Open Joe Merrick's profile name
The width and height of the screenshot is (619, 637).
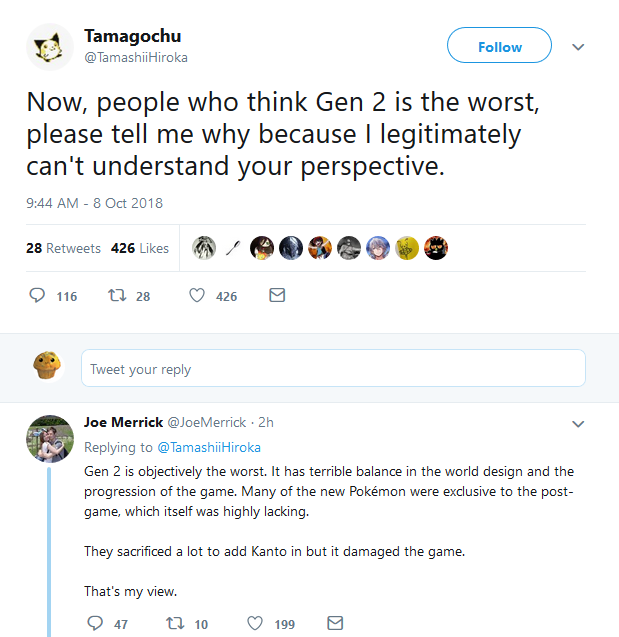tap(123, 423)
